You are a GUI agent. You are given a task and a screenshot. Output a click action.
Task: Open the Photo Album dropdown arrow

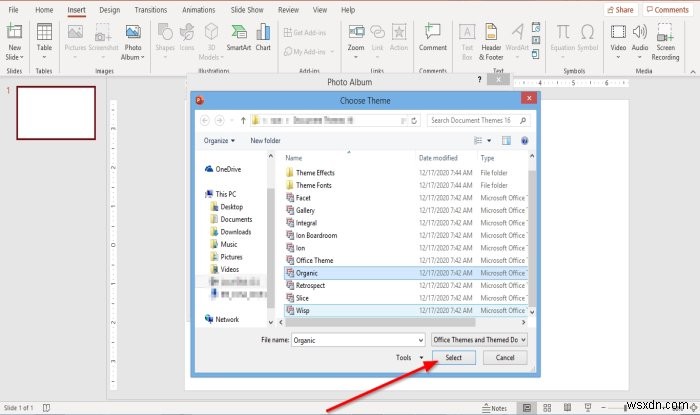pyautogui.click(x=142, y=58)
